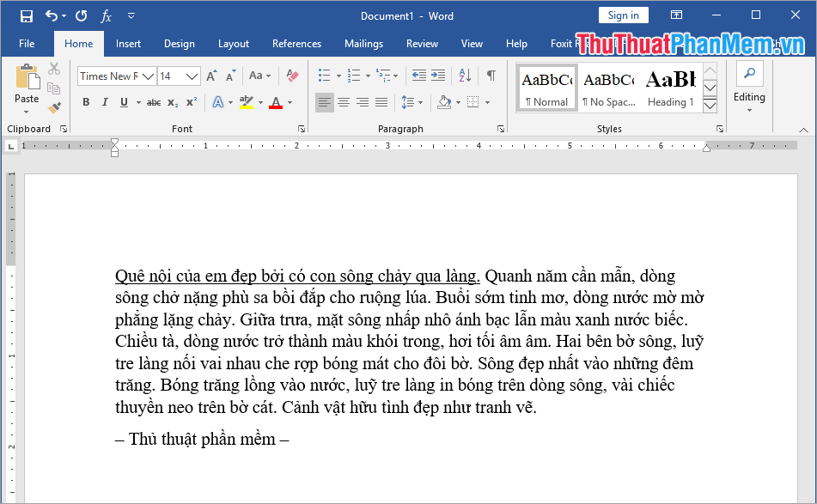
Task: Increase font size with large A
Action: click(211, 76)
